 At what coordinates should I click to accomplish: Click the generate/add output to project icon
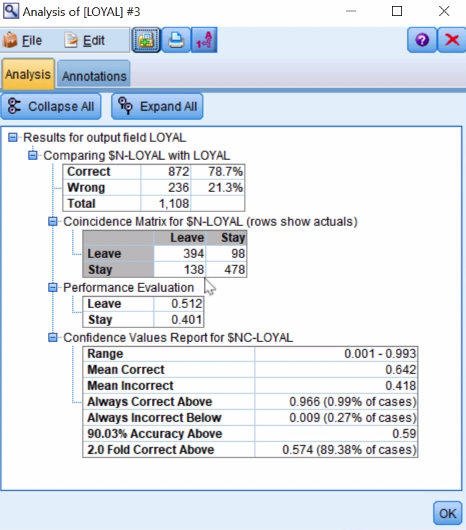(146, 40)
